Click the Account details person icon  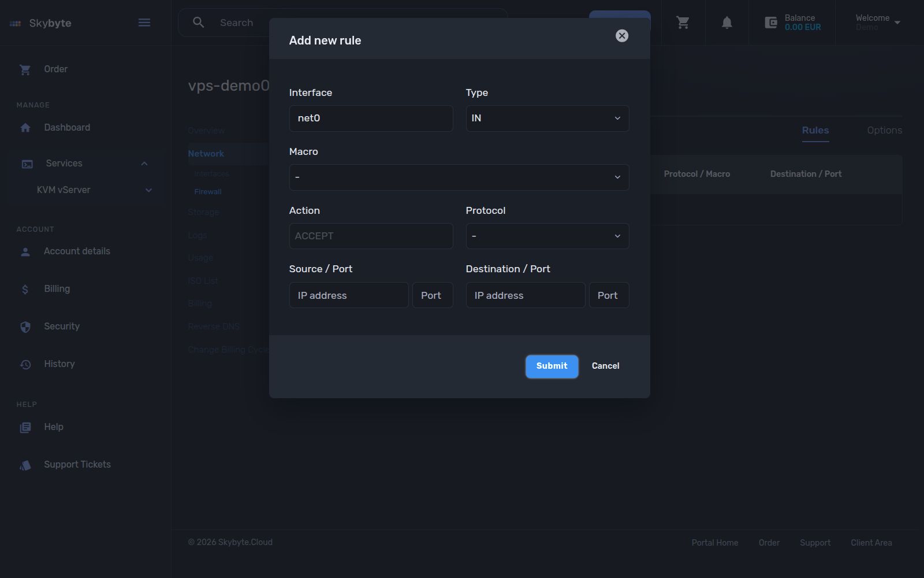pos(25,252)
